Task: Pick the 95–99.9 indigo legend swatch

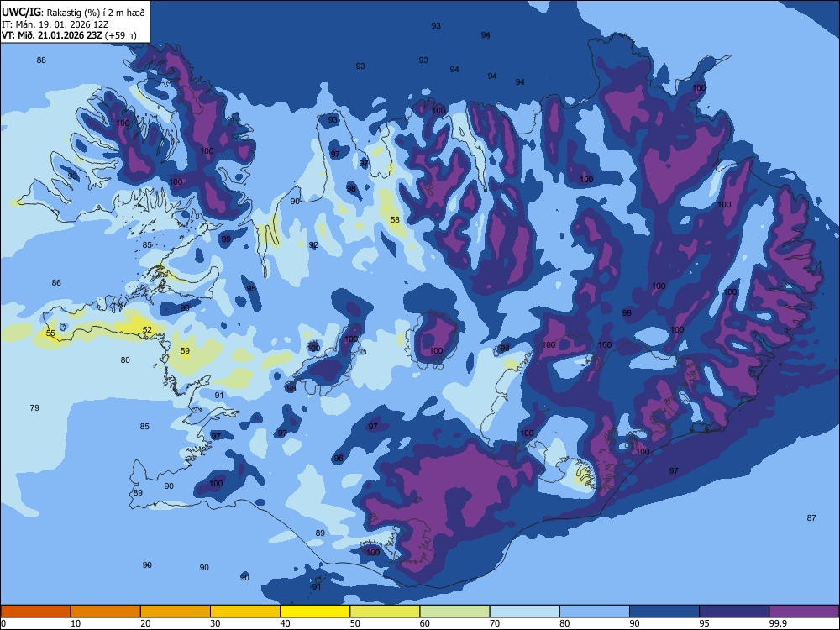Action: click(734, 612)
